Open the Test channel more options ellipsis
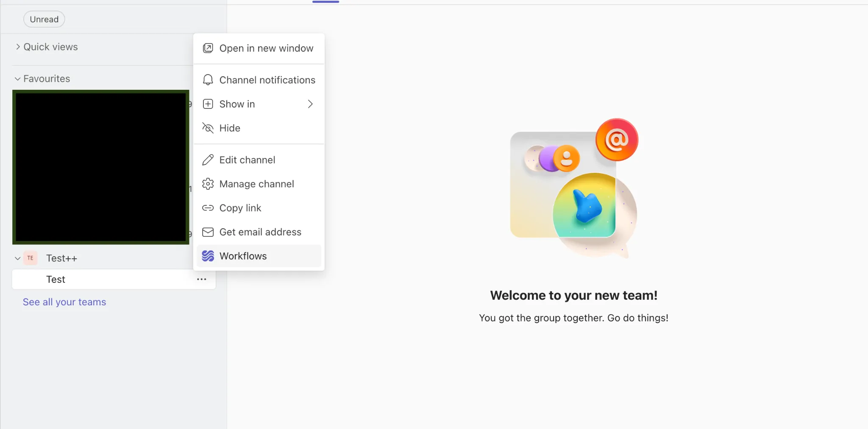868x429 pixels. coord(202,280)
